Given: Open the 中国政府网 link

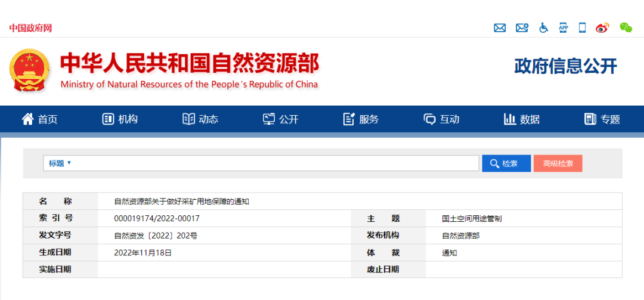Looking at the screenshot, I should pos(30,28).
